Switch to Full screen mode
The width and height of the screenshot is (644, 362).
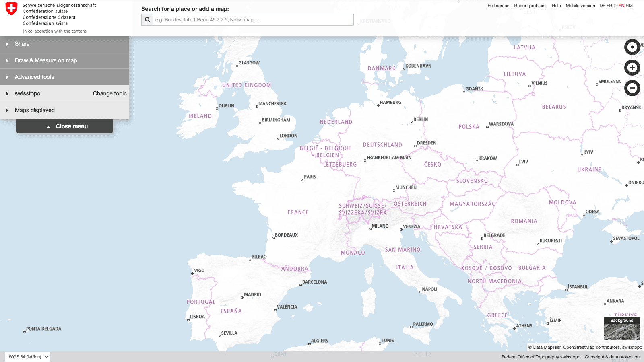click(x=498, y=6)
